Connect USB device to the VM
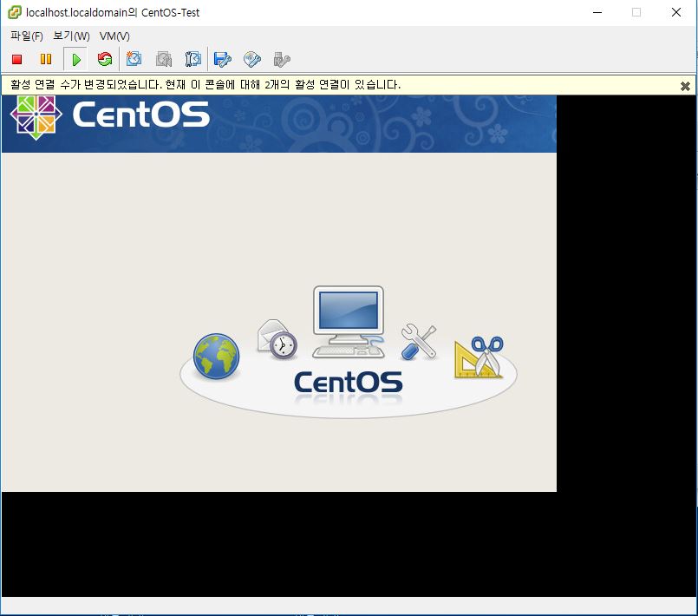698x616 pixels. click(x=281, y=59)
